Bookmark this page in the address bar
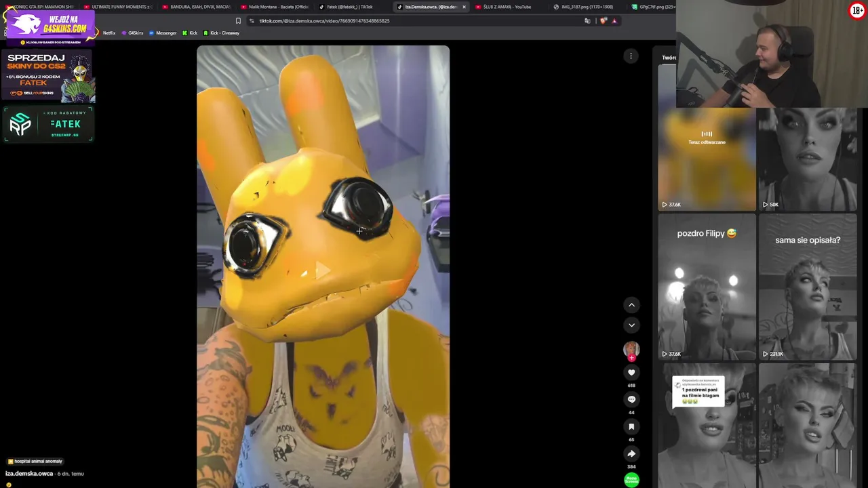 238,21
